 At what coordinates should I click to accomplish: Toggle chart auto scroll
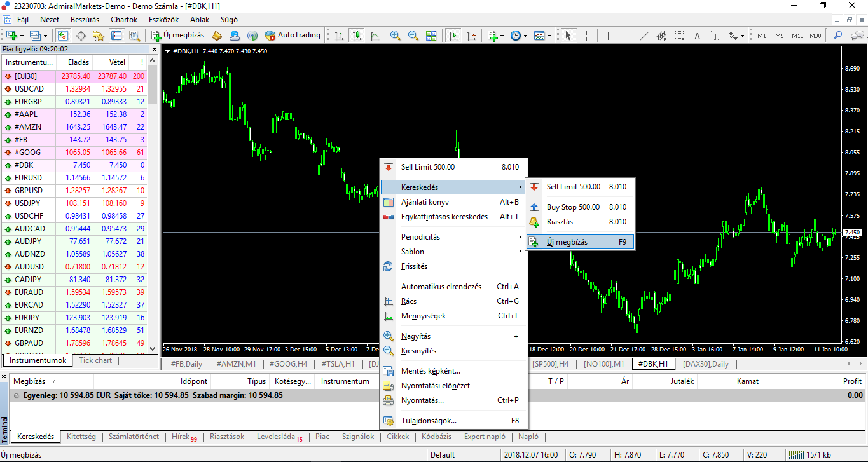coord(453,36)
